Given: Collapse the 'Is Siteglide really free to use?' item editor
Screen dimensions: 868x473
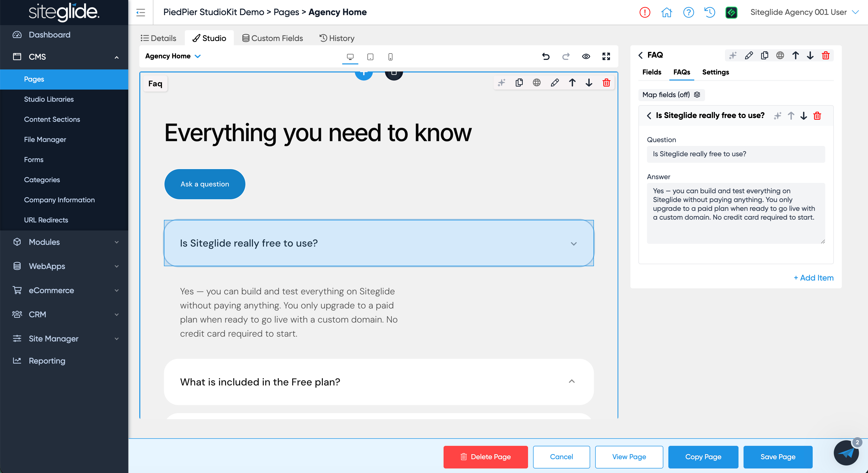Looking at the screenshot, I should point(649,116).
